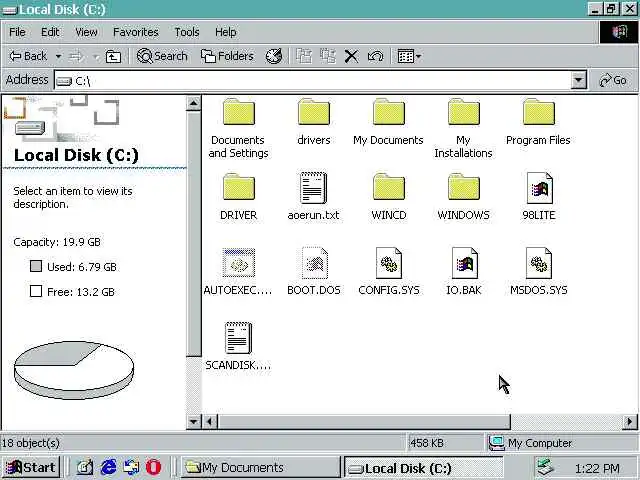
Task: Click the Windows logo throbber icon
Action: click(x=619, y=32)
